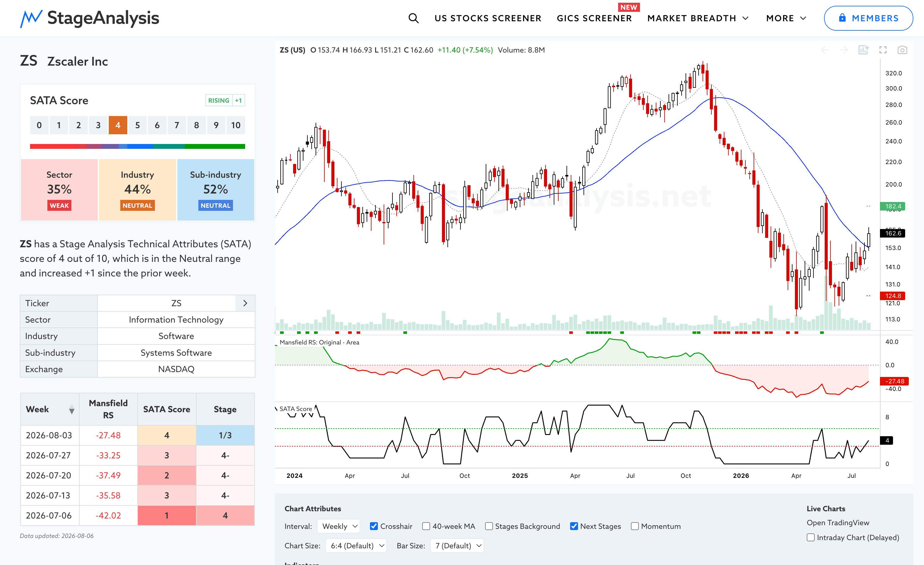Screen dimensions: 924x565
Task: Expand the More menu
Action: [x=786, y=18]
